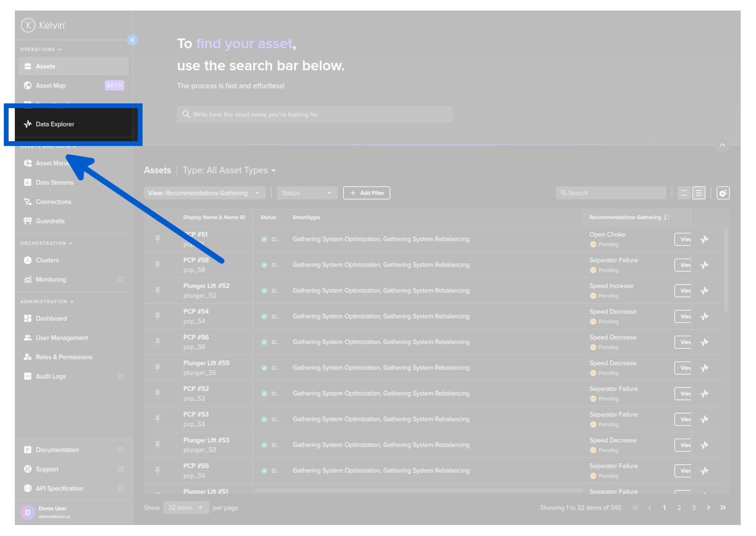756x536 pixels.
Task: Click the Connections icon in the sidebar
Action: tap(28, 202)
